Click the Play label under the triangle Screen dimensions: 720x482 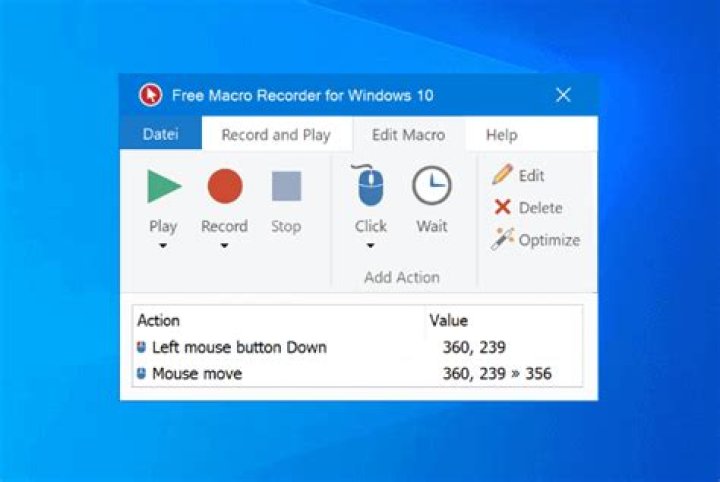click(163, 226)
